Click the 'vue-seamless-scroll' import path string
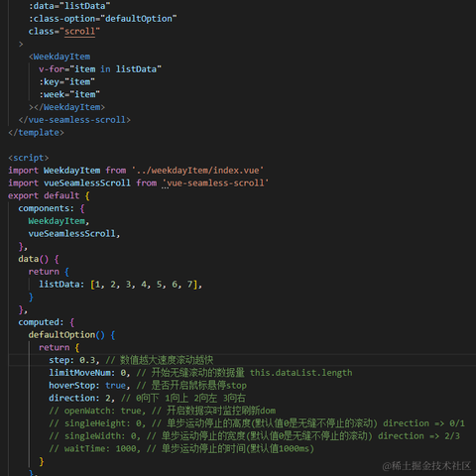Screen dimensions: 476x476 [215, 183]
